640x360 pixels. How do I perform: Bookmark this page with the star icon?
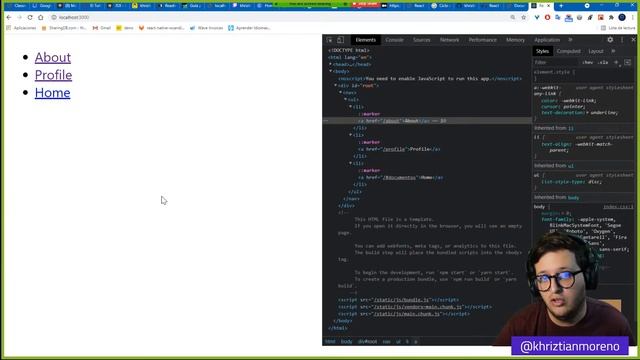[x=524, y=18]
